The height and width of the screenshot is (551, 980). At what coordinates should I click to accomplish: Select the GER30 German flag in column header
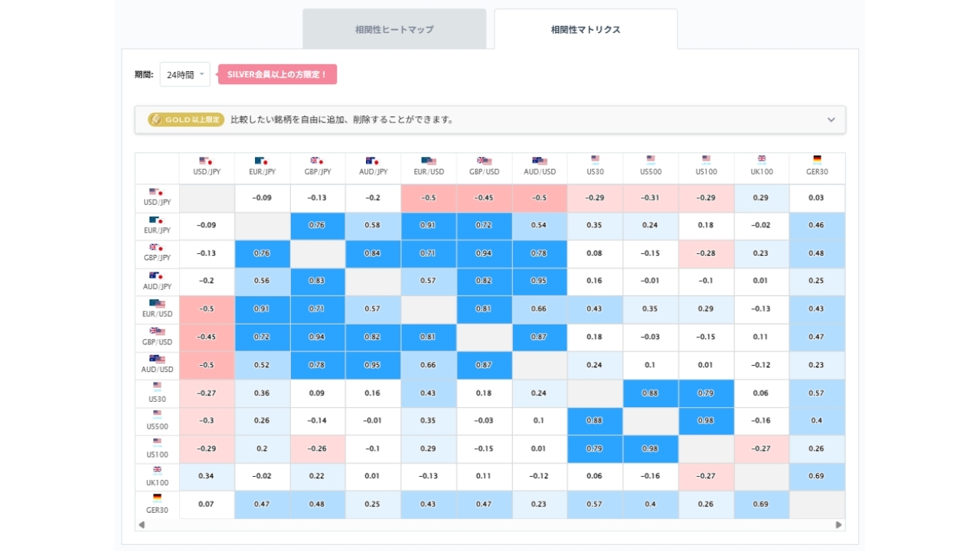(817, 160)
